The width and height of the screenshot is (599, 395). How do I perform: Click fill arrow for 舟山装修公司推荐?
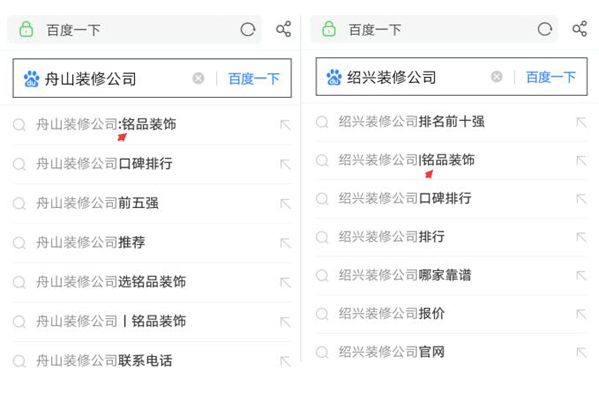(x=285, y=243)
